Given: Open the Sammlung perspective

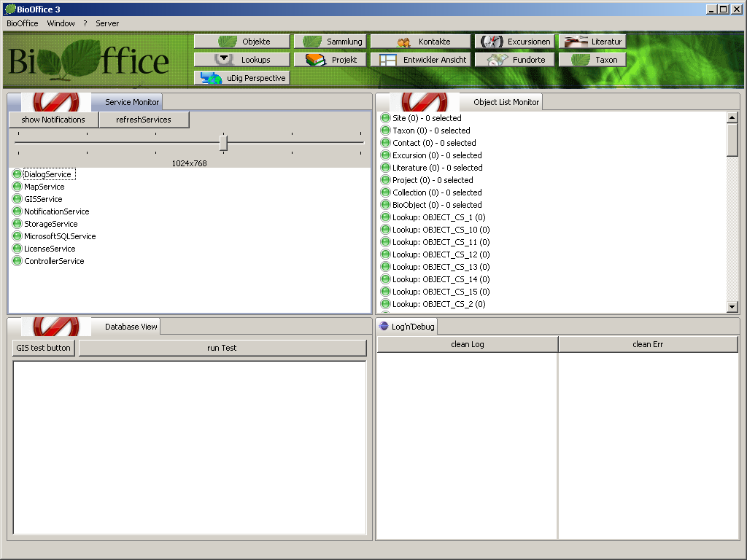Looking at the screenshot, I should (330, 42).
